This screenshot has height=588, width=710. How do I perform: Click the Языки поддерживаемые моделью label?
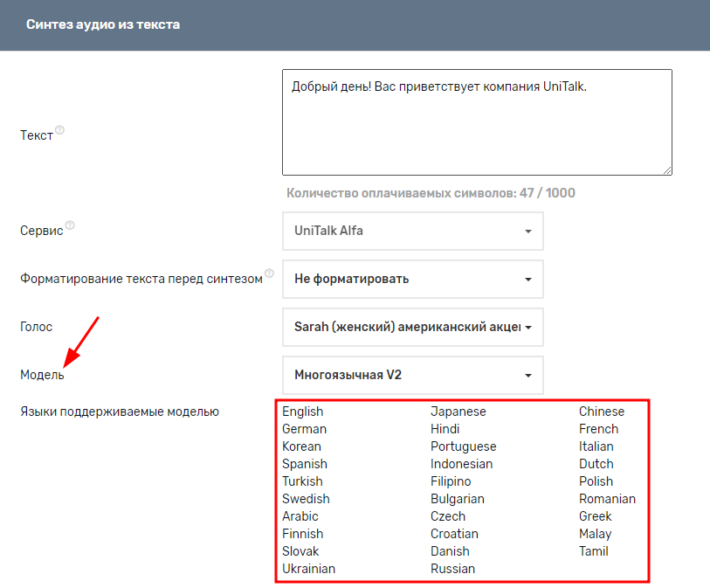click(120, 412)
